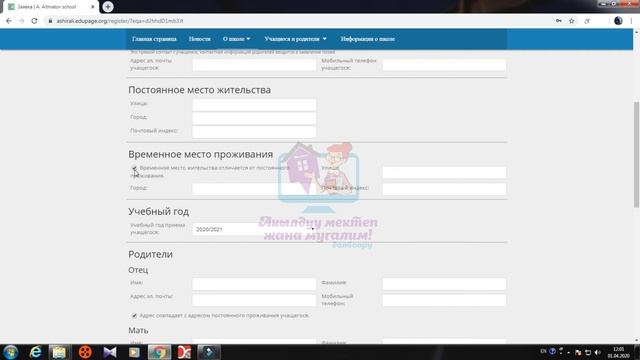The height and width of the screenshot is (360, 640).
Task: Click the father's Имя field
Action: tap(254, 284)
